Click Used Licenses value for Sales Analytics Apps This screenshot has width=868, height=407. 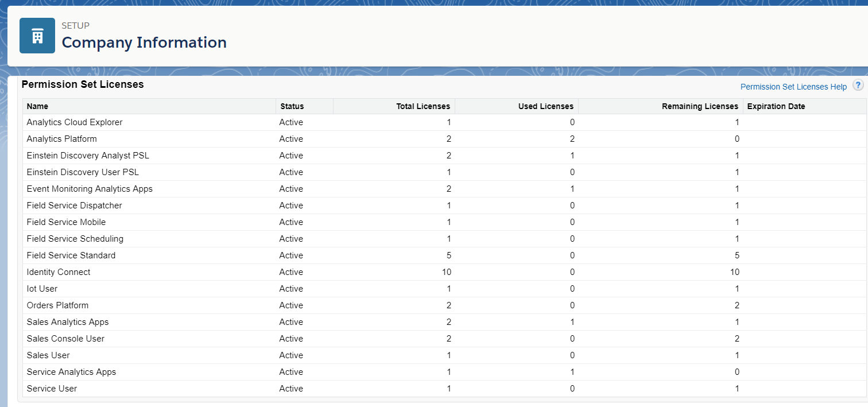pos(572,322)
